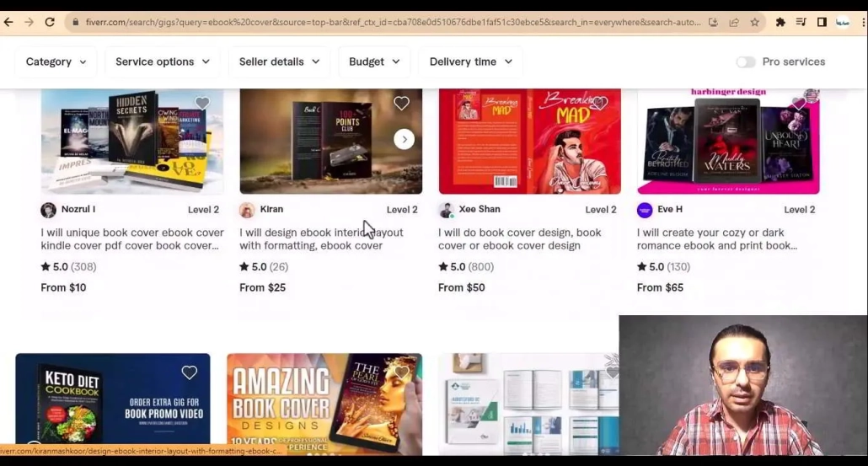The width and height of the screenshot is (868, 466).
Task: Show next image on Kiran's gig carousel
Action: tap(405, 139)
